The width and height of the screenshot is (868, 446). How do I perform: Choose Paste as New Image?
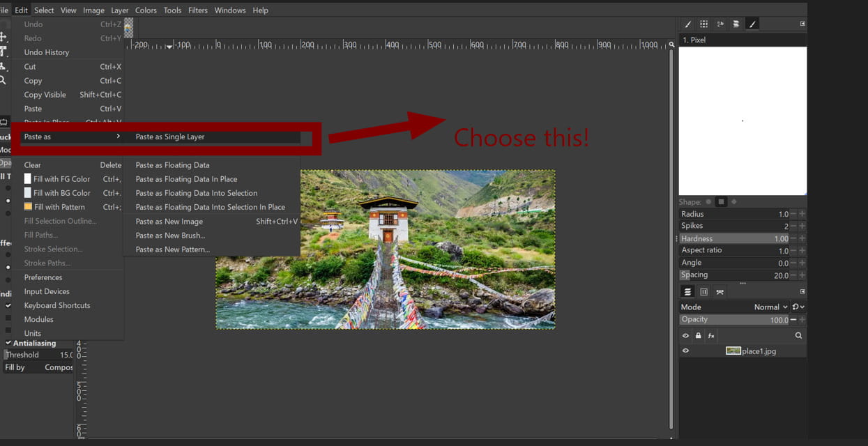click(212, 222)
